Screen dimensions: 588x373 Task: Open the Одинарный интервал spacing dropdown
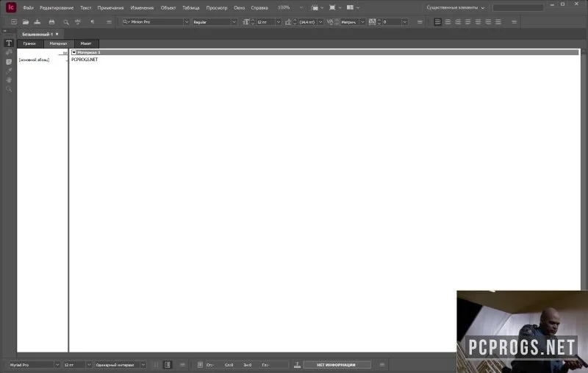tap(143, 365)
